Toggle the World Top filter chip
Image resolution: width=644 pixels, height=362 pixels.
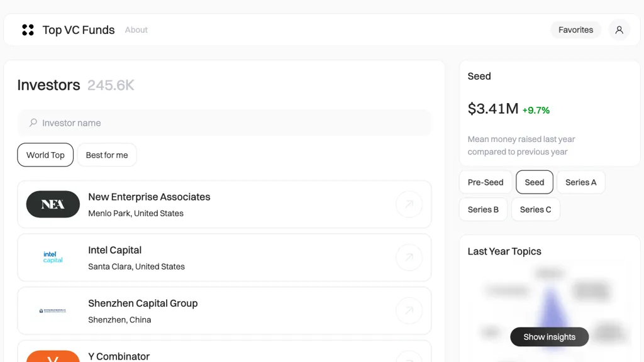[45, 155]
